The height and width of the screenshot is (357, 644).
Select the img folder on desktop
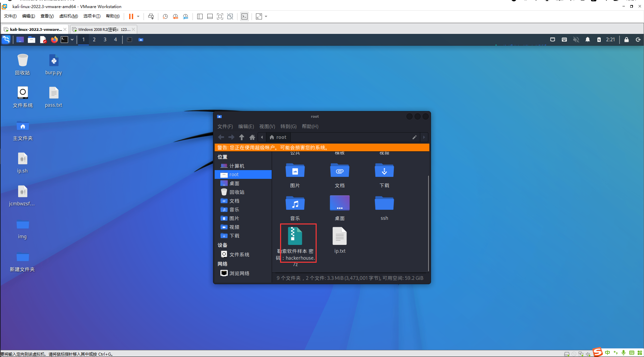(x=22, y=229)
